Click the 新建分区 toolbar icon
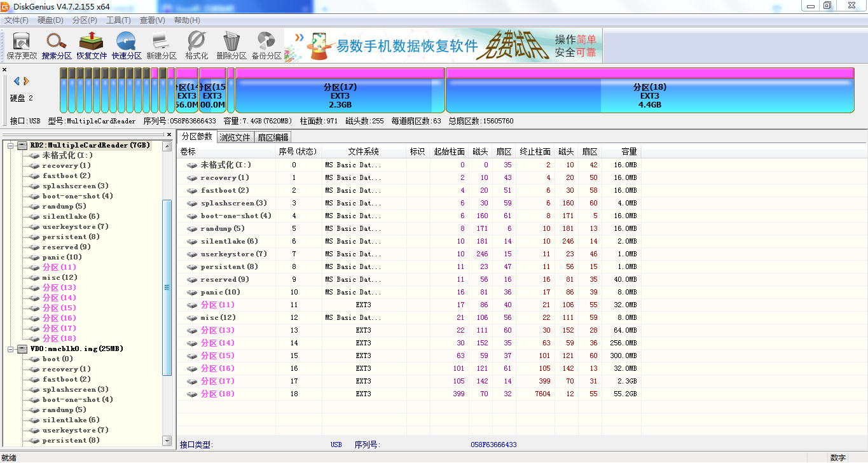Image resolution: width=868 pixels, height=463 pixels. tap(162, 46)
